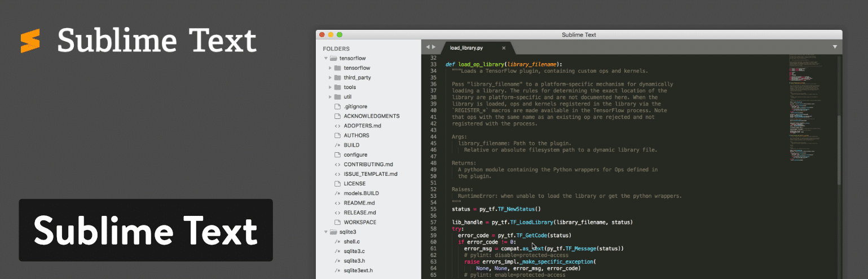This screenshot has height=279, width=868.
Task: Open CONTRIBUTING.md from the sidebar
Action: (x=368, y=165)
